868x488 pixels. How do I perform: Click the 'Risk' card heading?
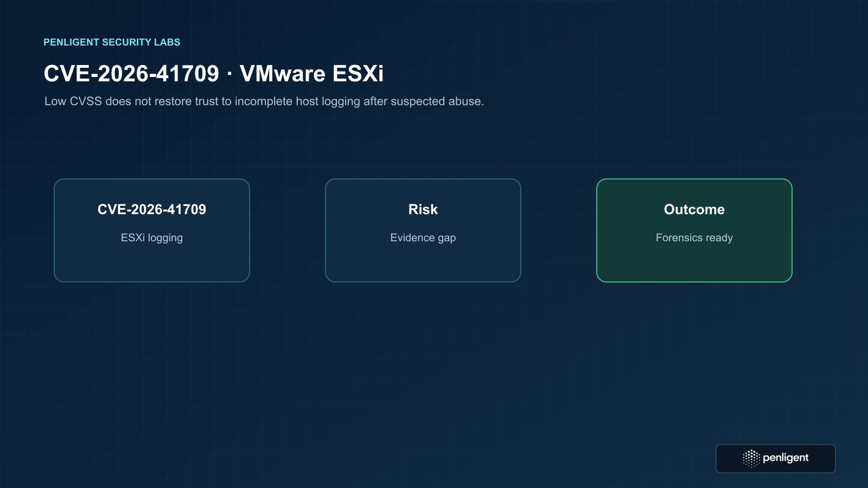point(423,209)
